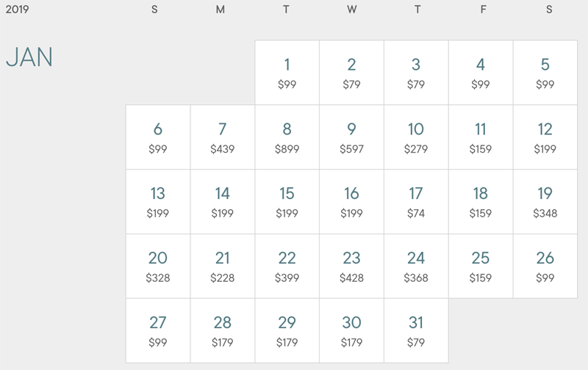Pick January 5 Saturday cell

[x=545, y=73]
